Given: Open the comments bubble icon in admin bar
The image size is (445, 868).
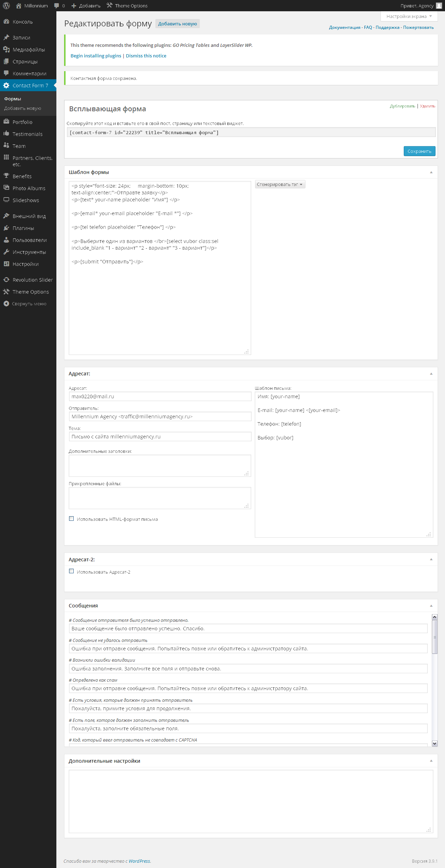Looking at the screenshot, I should coord(57,6).
